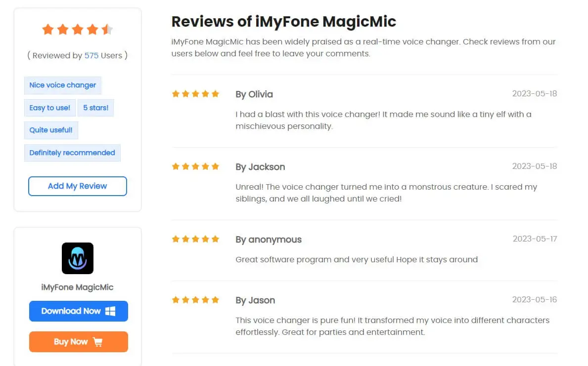Select the 'Quite useful!' tag

tap(51, 130)
